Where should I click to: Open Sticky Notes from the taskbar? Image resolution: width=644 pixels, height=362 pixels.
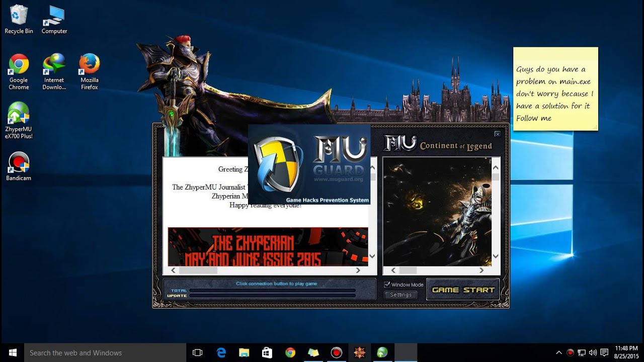tap(313, 352)
